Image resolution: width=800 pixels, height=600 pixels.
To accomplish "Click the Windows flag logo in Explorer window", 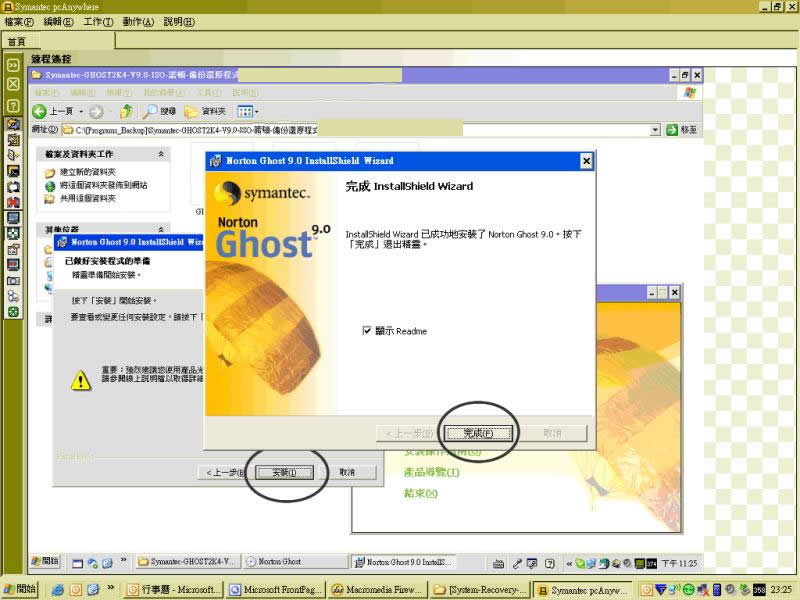I will click(x=690, y=92).
